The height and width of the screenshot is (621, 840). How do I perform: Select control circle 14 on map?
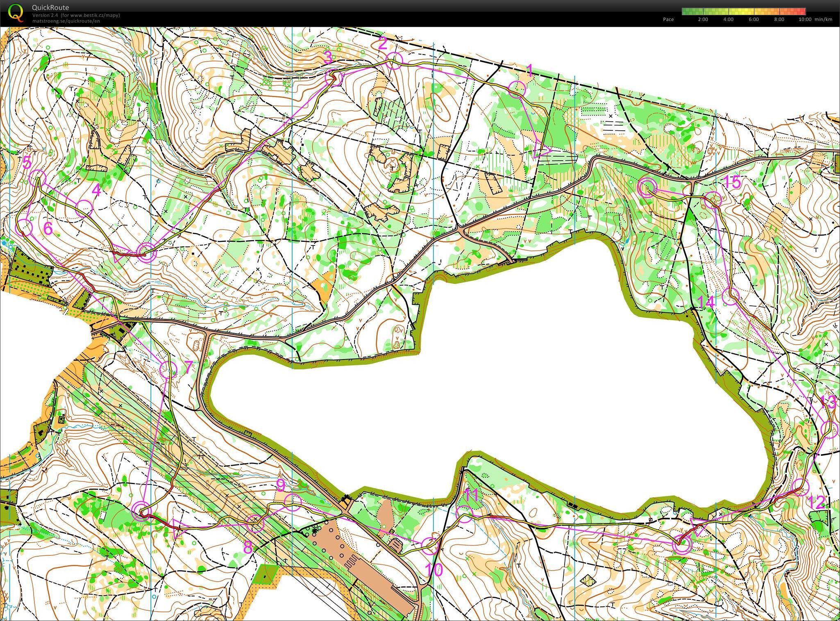(x=730, y=296)
